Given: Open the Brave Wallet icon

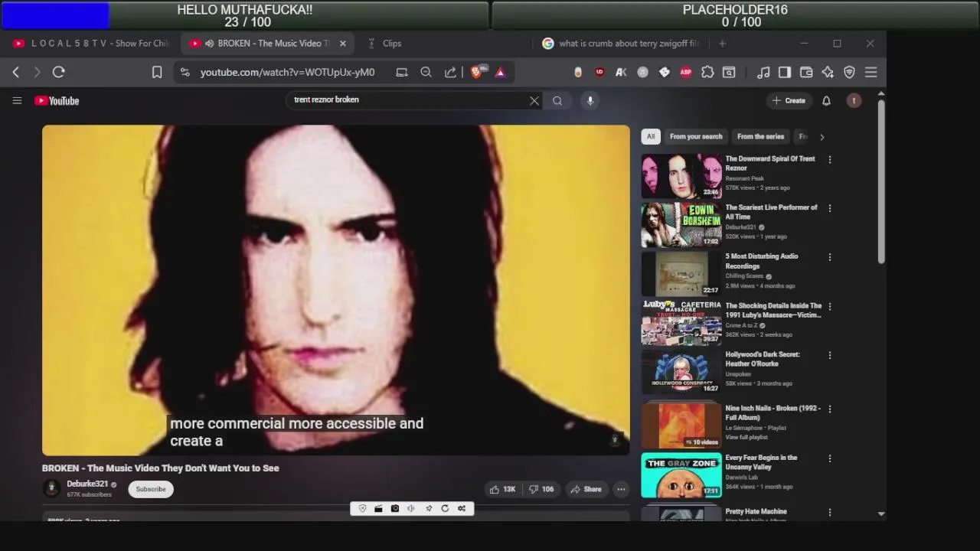Looking at the screenshot, I should pos(806,72).
